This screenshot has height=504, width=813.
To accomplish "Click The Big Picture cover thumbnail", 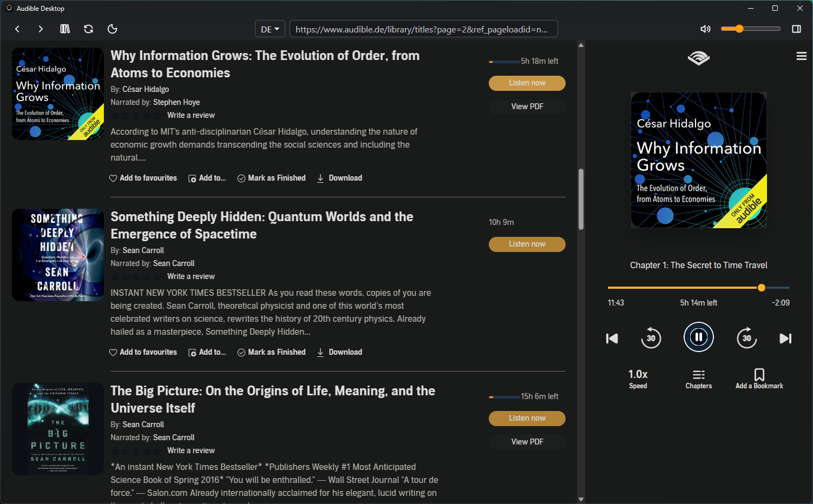I will coord(58,429).
